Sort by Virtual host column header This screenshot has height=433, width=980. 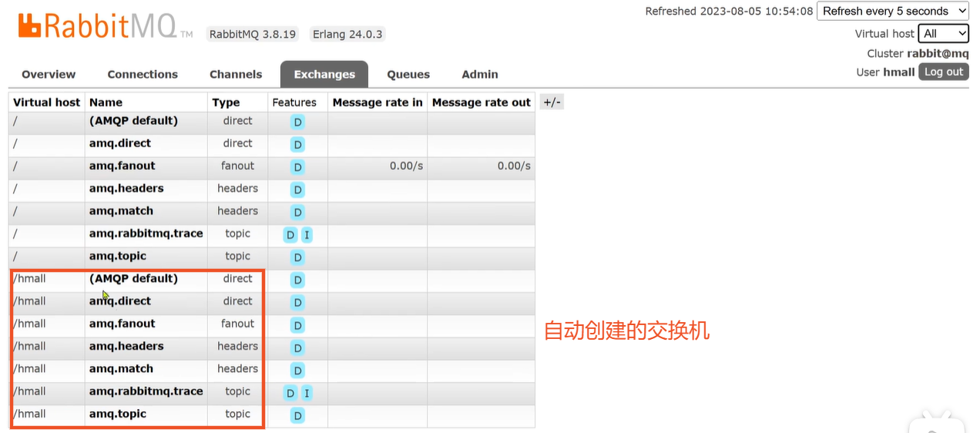coord(47,102)
